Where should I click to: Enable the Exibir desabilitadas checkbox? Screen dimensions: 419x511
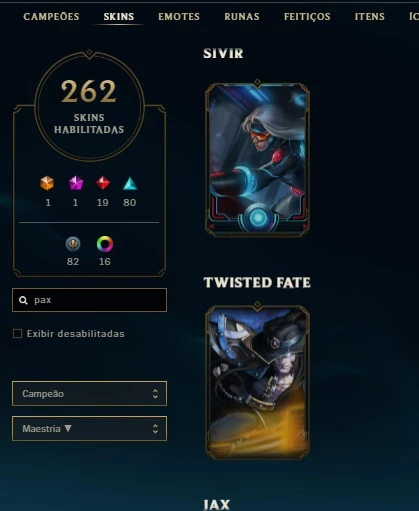click(17, 333)
